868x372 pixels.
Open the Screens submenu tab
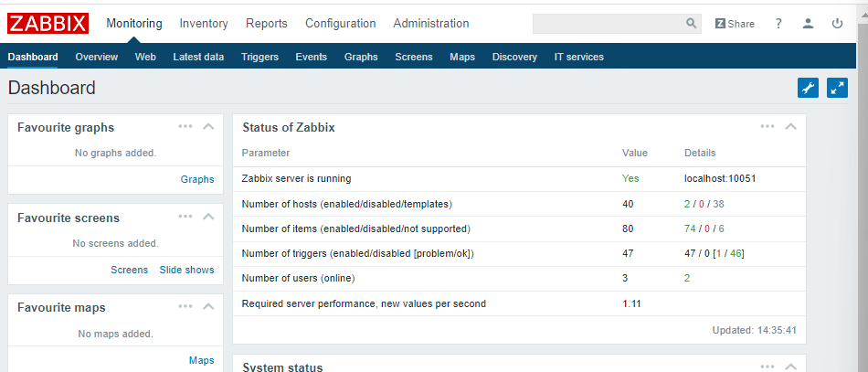tap(414, 57)
